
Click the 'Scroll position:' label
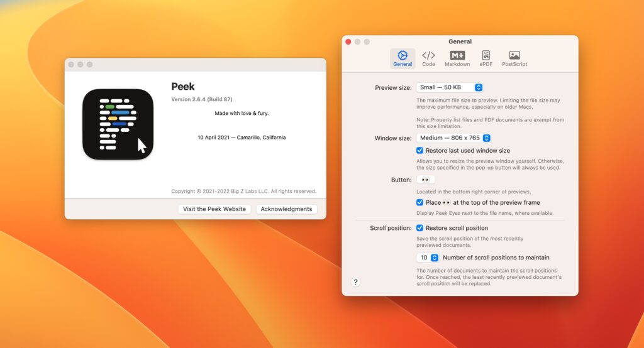pyautogui.click(x=391, y=228)
